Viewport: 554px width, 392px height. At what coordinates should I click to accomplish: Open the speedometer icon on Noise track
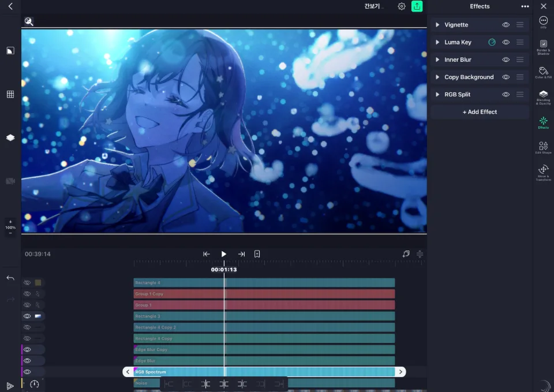pos(34,384)
